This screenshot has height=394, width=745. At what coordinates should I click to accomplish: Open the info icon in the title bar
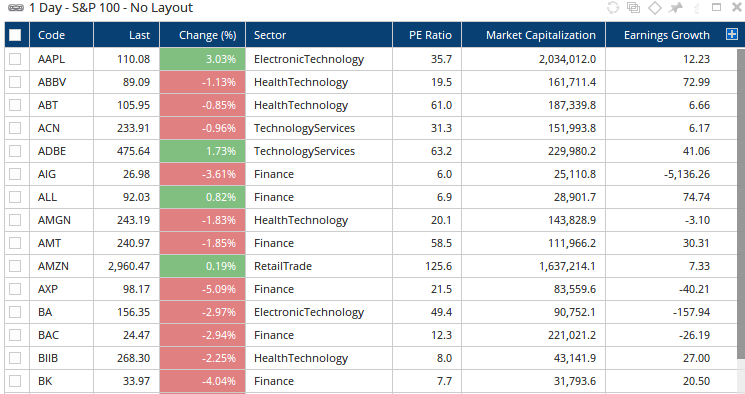click(697, 8)
